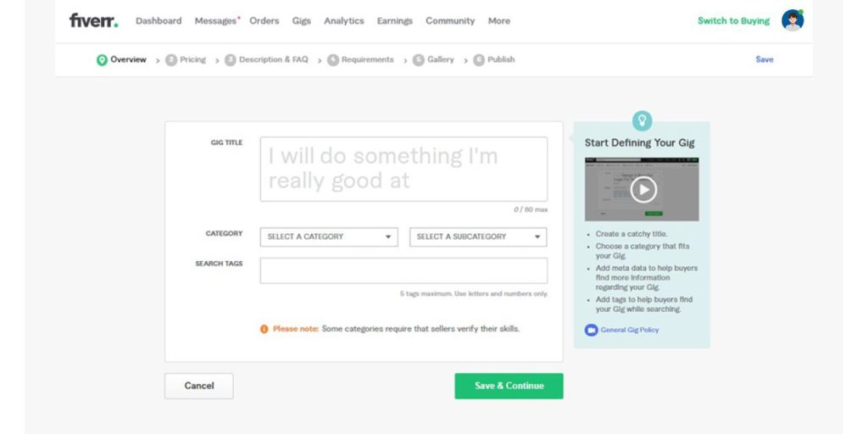
Task: Click the Save & Continue button
Action: [x=509, y=386]
